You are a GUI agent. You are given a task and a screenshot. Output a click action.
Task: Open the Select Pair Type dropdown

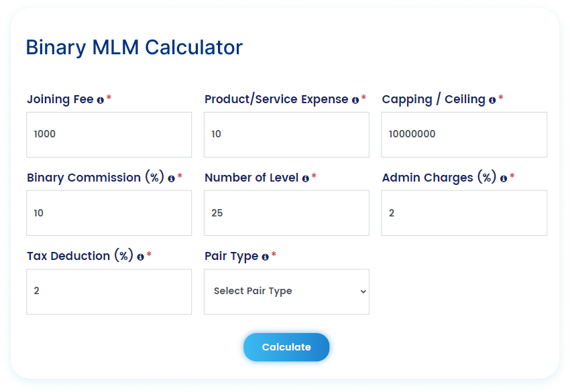pyautogui.click(x=286, y=291)
